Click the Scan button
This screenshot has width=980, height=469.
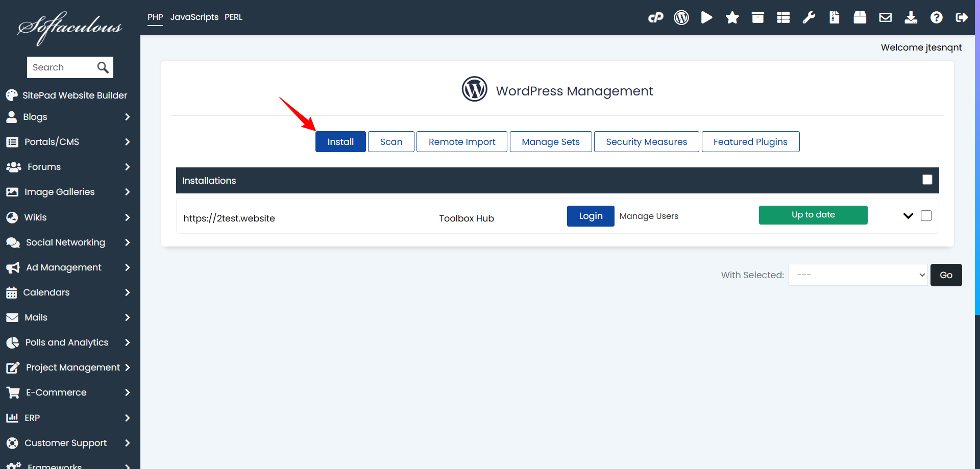(x=391, y=142)
